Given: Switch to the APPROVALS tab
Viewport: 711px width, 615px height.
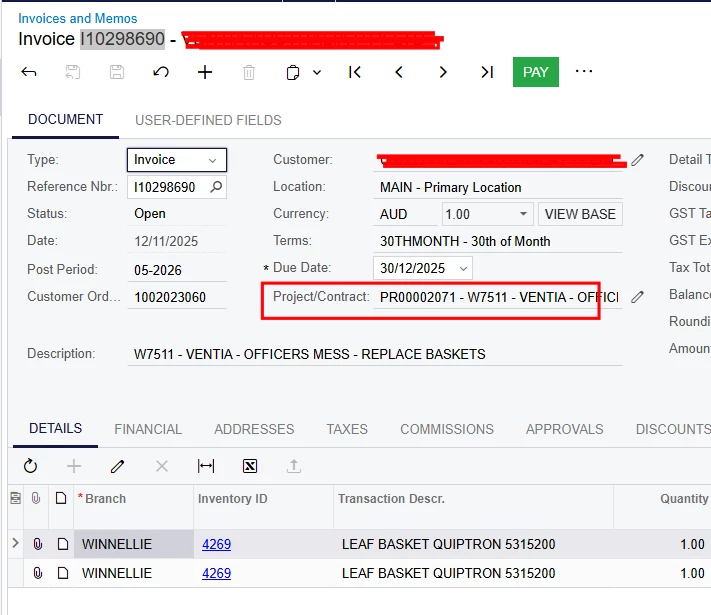Looking at the screenshot, I should coord(565,429).
